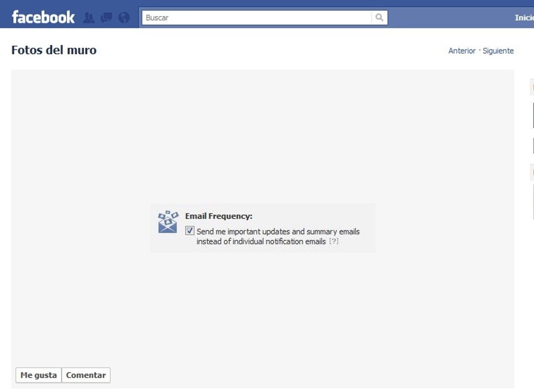This screenshot has width=534, height=392.
Task: Go to Inicio in the top bar
Action: click(x=524, y=18)
